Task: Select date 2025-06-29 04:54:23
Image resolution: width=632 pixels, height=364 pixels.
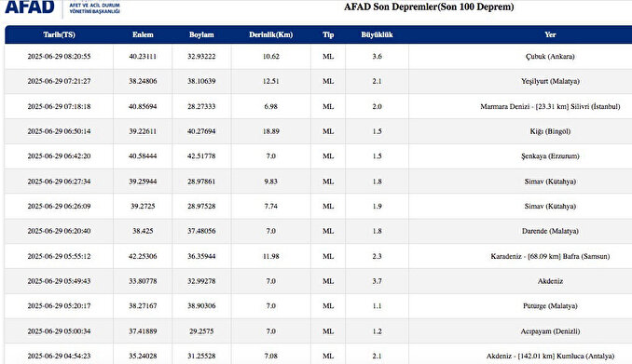Action: tap(60, 356)
